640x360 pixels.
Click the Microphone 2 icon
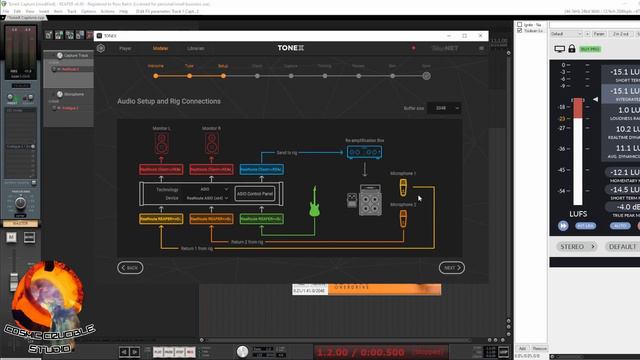click(403, 219)
